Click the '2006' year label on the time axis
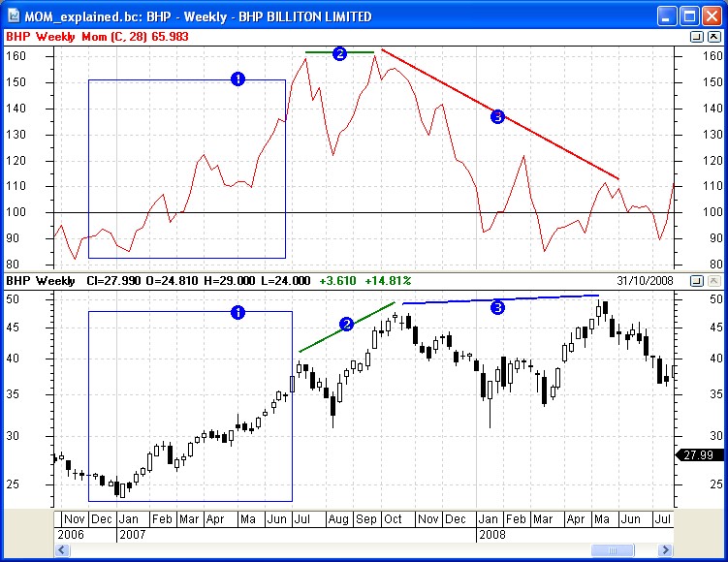This screenshot has height=562, width=728. (x=71, y=535)
